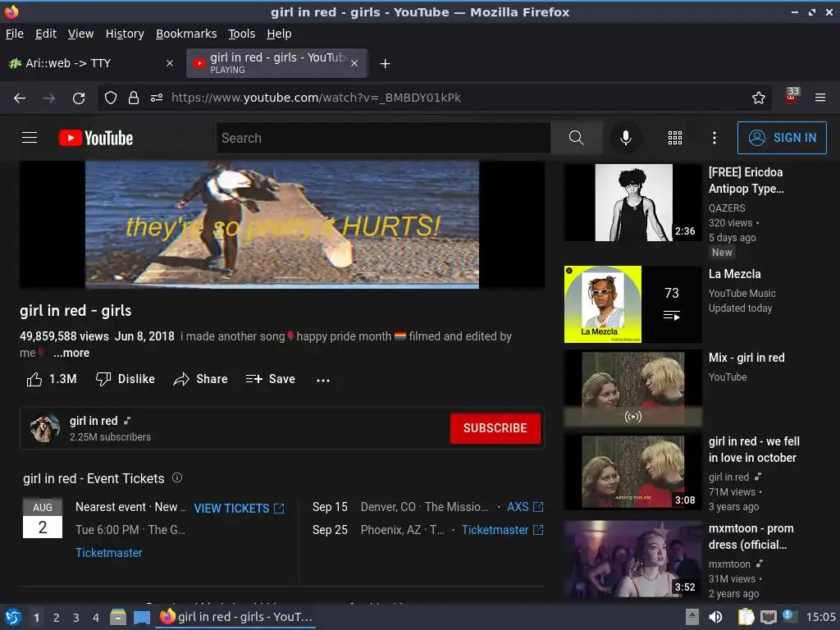Click the address bar URL

[x=316, y=98]
